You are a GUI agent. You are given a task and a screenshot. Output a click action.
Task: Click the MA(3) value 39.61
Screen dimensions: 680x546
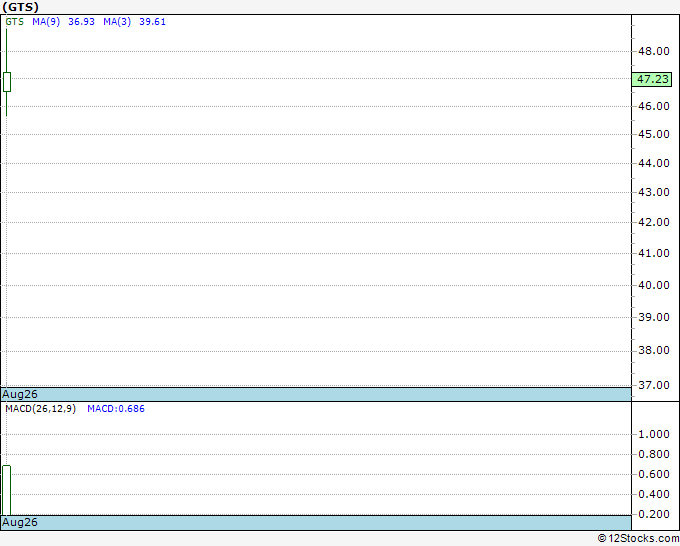point(152,22)
